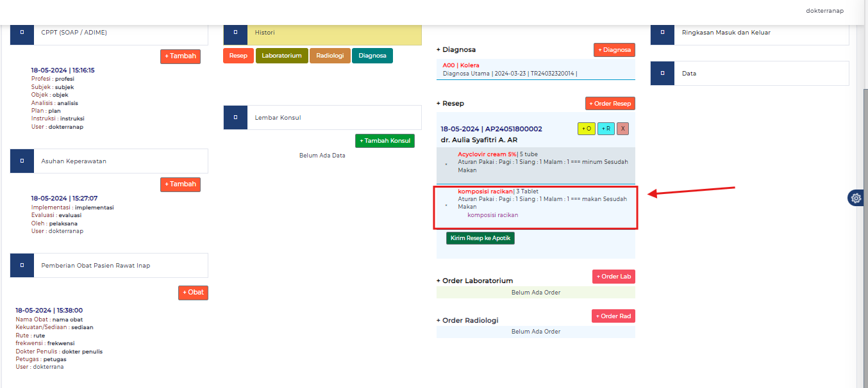
Task: Click the X button beside the resep entry
Action: click(x=622, y=129)
